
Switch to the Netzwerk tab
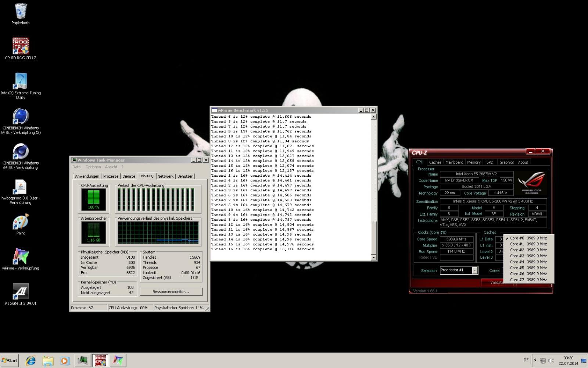click(x=165, y=176)
